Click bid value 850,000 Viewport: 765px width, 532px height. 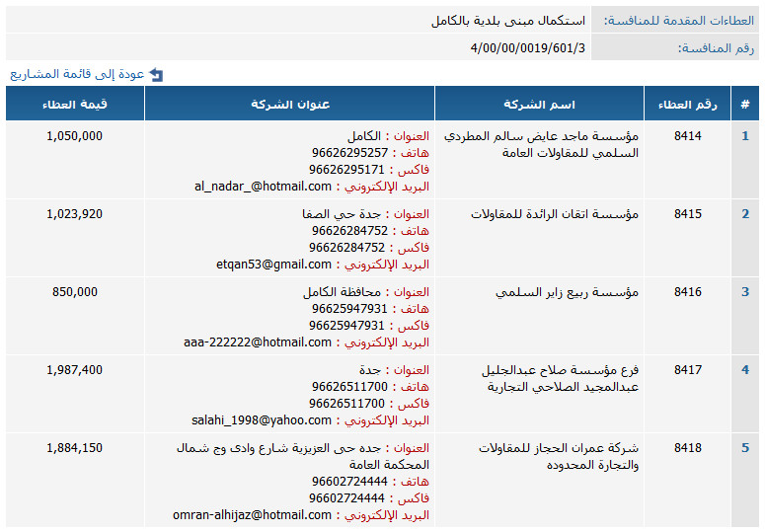click(x=75, y=292)
